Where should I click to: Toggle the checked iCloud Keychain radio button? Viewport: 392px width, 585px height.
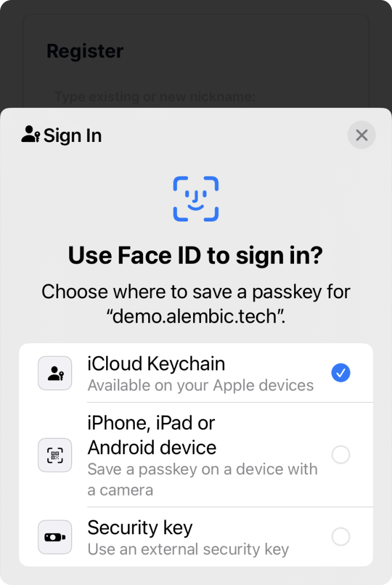coord(341,373)
